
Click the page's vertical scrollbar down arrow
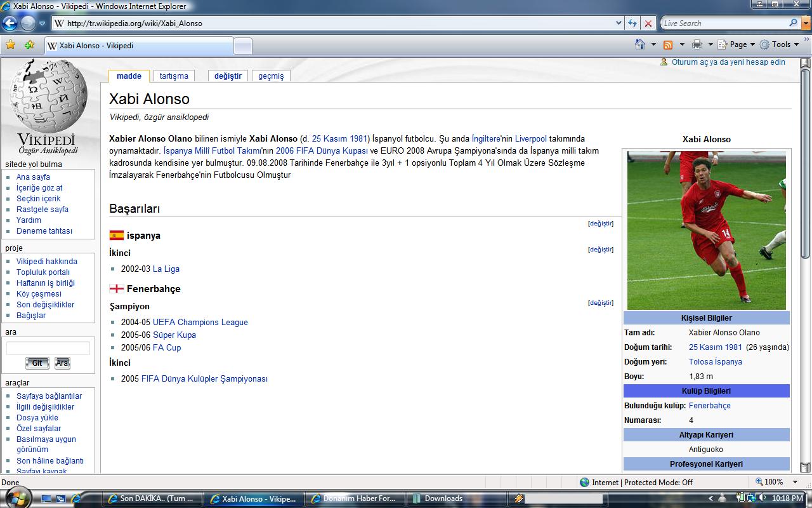coord(805,467)
